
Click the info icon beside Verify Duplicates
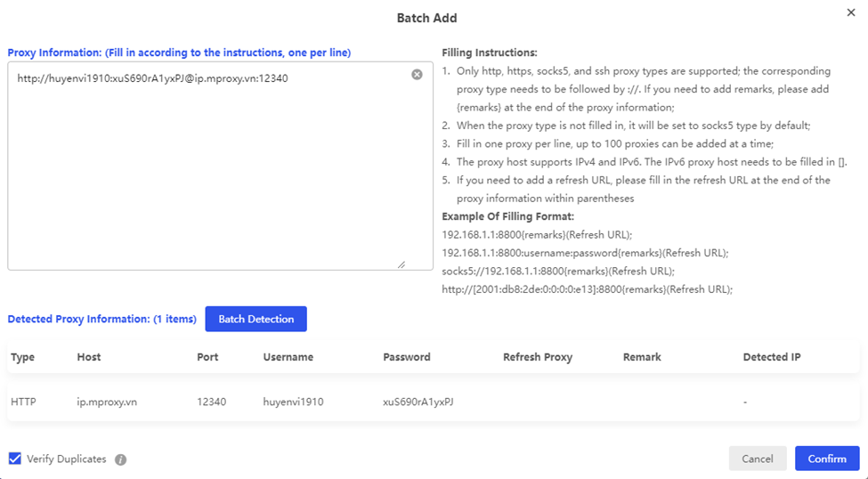(121, 460)
